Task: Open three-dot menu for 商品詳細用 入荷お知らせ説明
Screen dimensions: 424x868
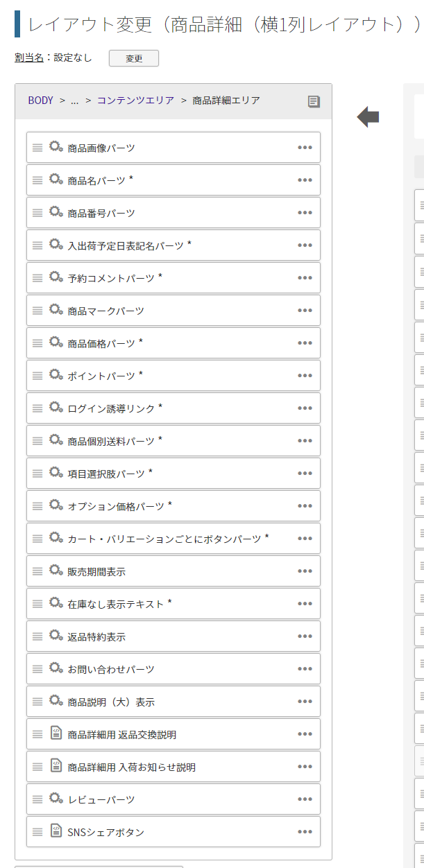Action: click(x=305, y=767)
